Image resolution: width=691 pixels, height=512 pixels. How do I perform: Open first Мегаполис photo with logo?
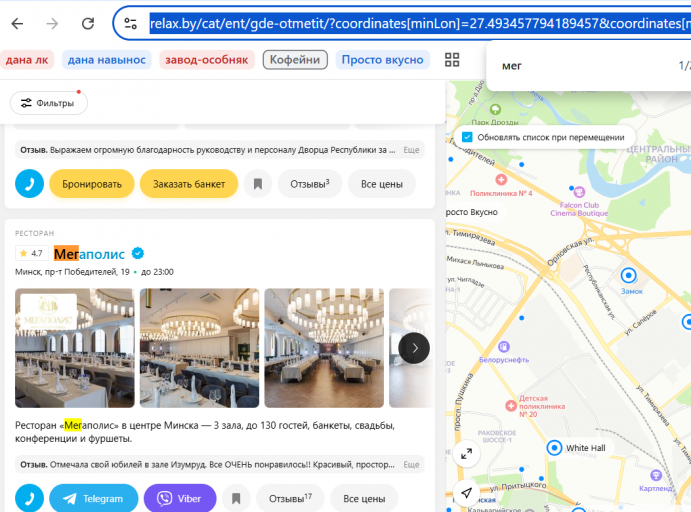coord(74,348)
